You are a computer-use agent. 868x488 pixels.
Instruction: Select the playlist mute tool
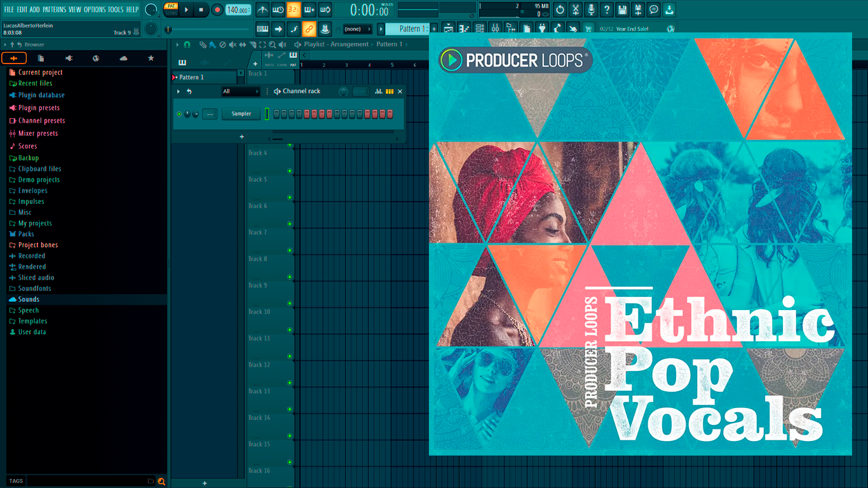pyautogui.click(x=232, y=44)
